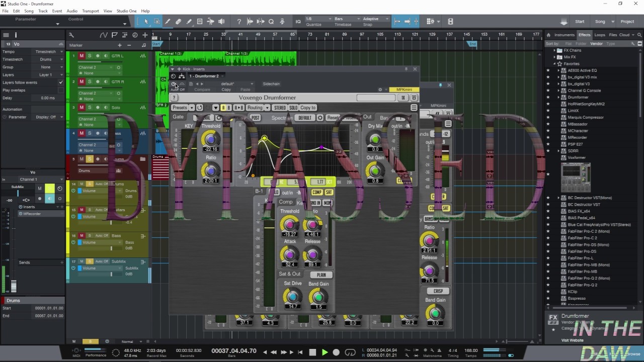Click the Q quantize icon

click(x=271, y=22)
